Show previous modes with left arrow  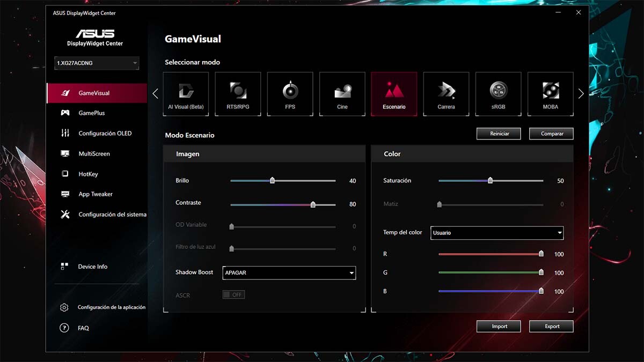(x=156, y=94)
